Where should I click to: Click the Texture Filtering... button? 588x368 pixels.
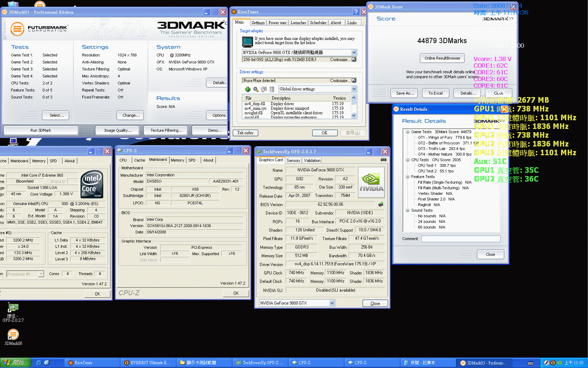[166, 130]
